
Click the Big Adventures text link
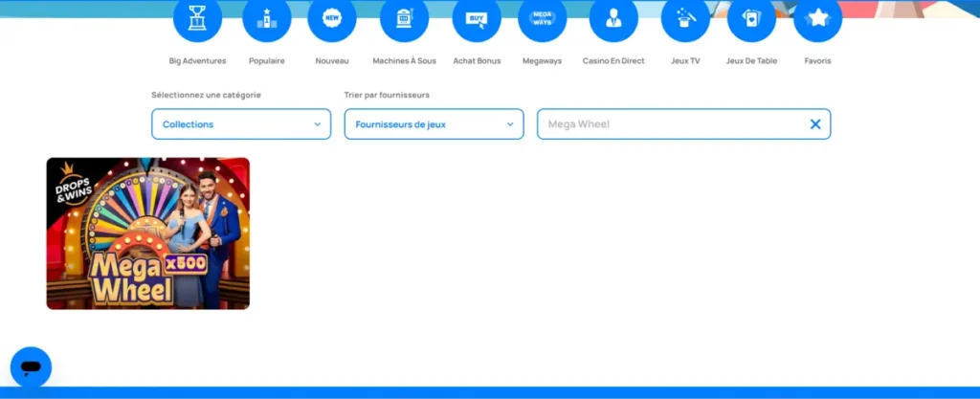pyautogui.click(x=197, y=61)
